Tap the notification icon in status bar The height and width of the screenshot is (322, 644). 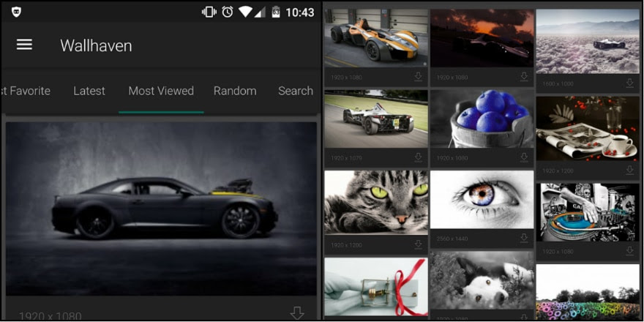pos(16,12)
